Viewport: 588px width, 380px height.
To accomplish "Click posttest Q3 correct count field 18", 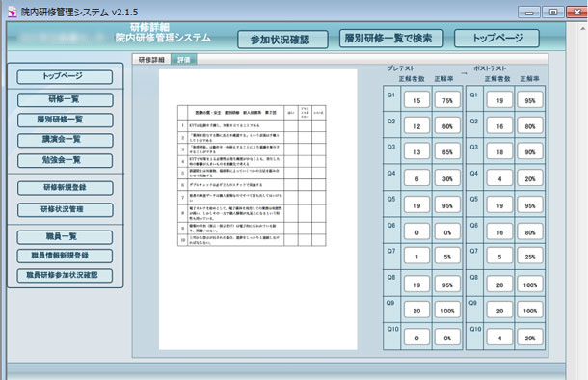I will pos(499,151).
